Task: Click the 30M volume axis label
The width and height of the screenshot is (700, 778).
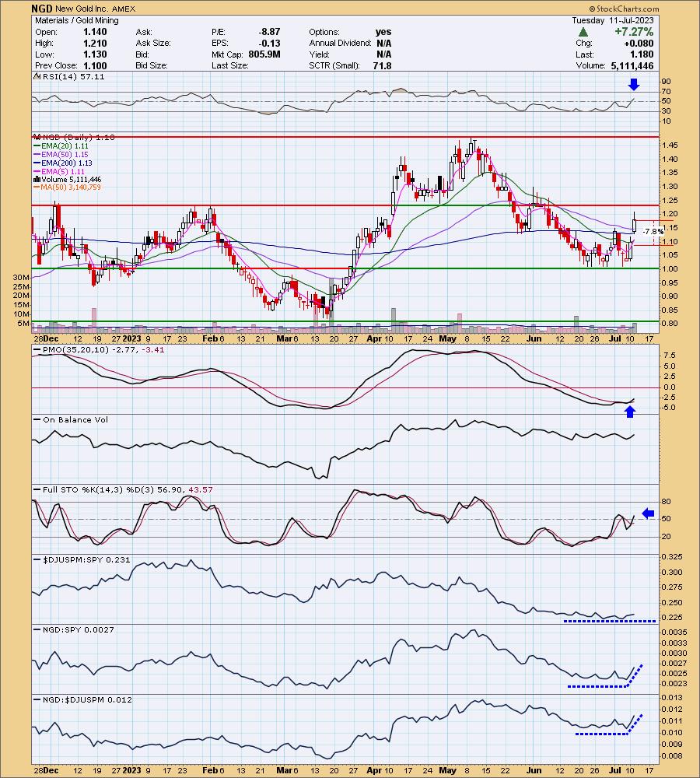Action: [21, 277]
